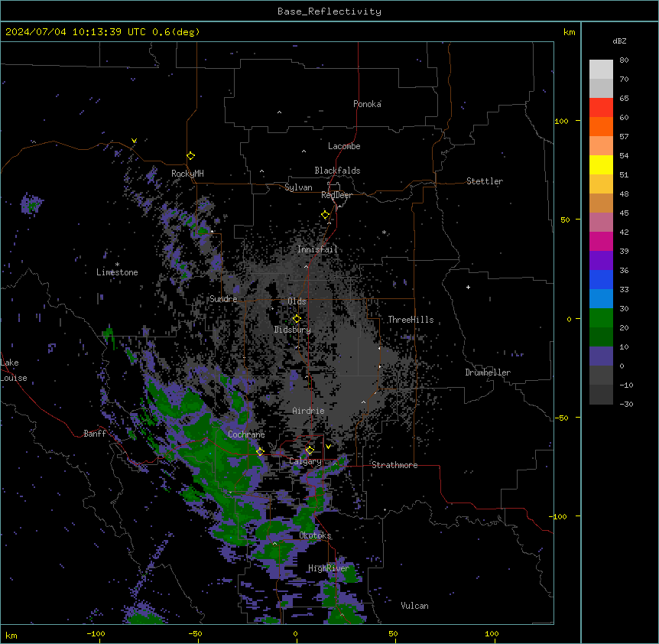Click the yellow diamond marker above Calgary label
Image resolution: width=659 pixels, height=644 pixels.
[310, 450]
